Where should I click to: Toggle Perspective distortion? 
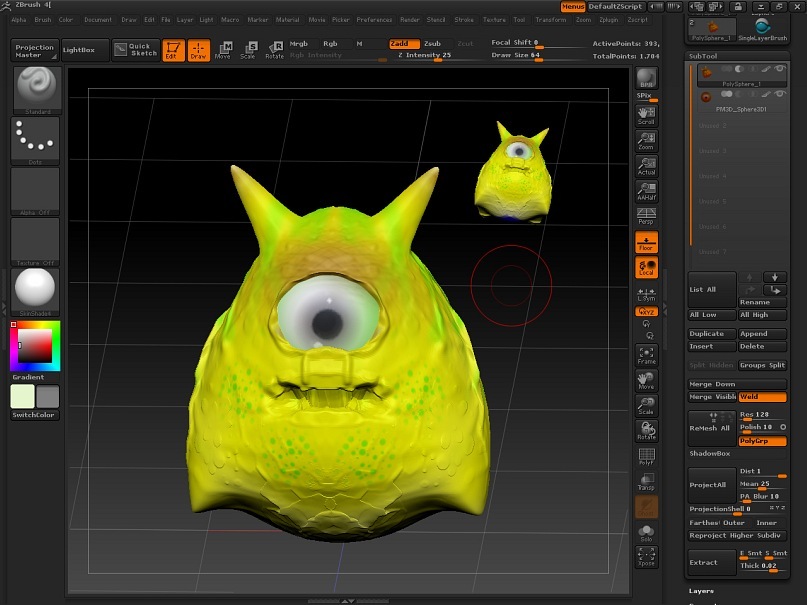646,216
